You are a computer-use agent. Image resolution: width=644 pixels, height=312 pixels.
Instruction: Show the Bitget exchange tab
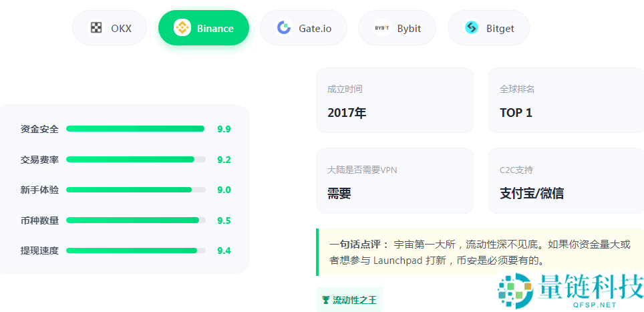pos(488,28)
